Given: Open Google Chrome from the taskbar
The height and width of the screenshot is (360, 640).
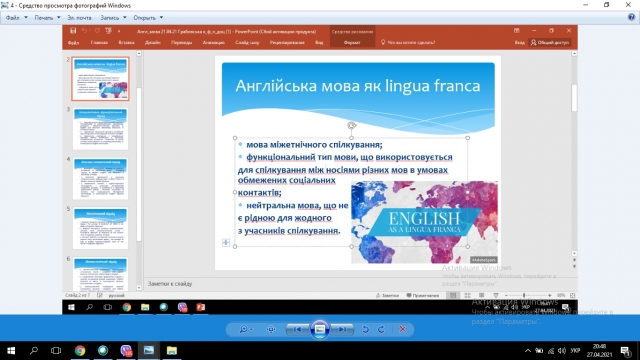Looking at the screenshot, I should pos(80,351).
